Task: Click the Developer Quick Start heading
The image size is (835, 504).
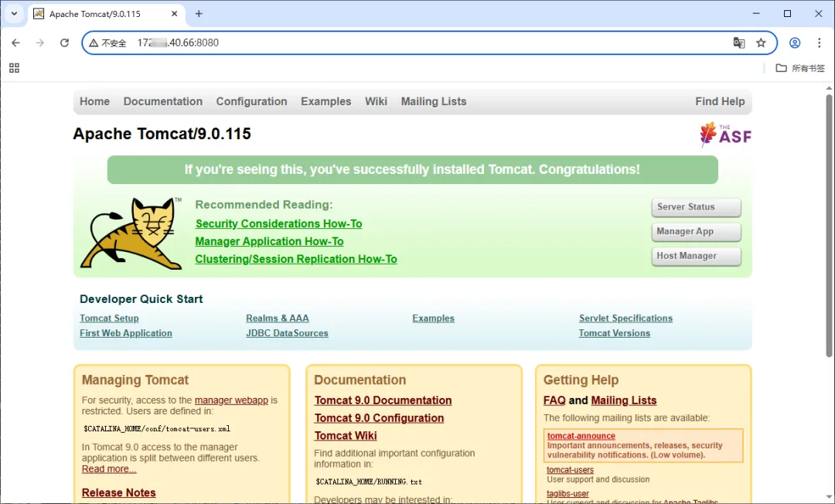Action: tap(141, 299)
